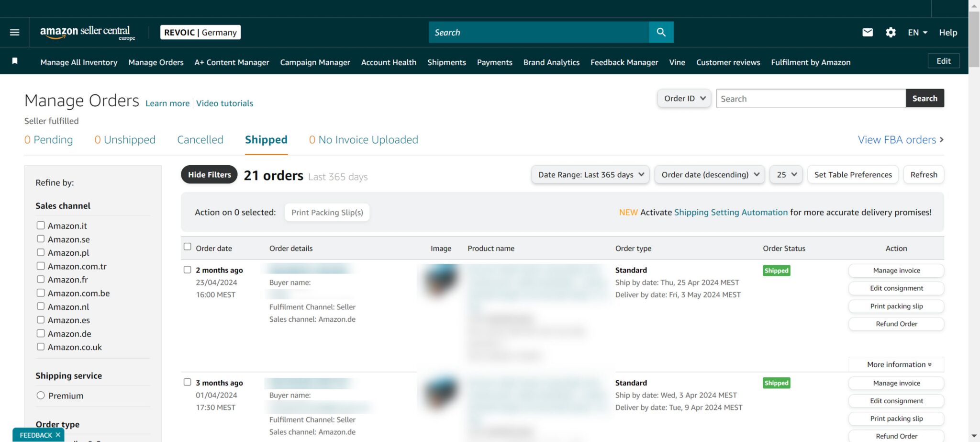Toggle the Amazon.com.be checkbox
The height and width of the screenshot is (442, 980).
click(x=41, y=293)
